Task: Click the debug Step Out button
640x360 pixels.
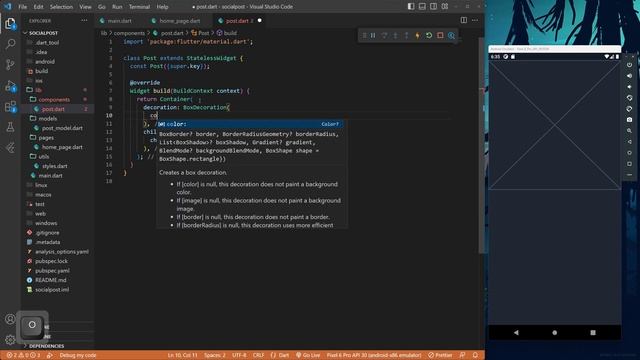Action: point(406,36)
